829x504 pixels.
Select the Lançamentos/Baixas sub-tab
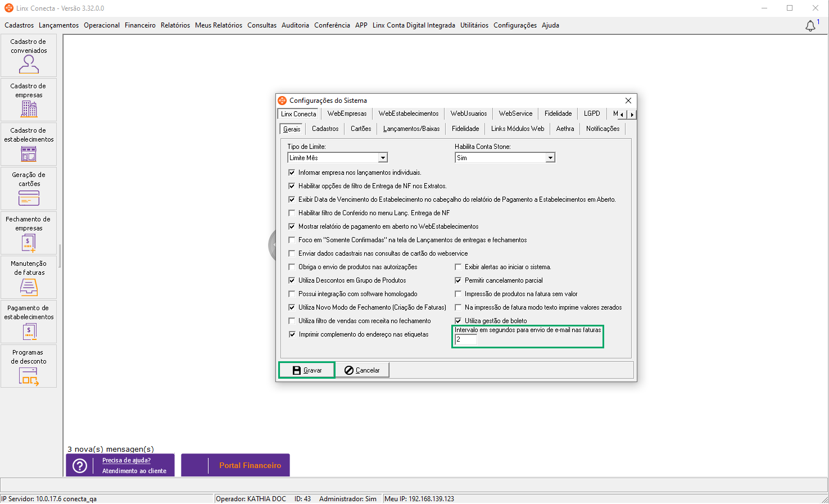click(411, 129)
